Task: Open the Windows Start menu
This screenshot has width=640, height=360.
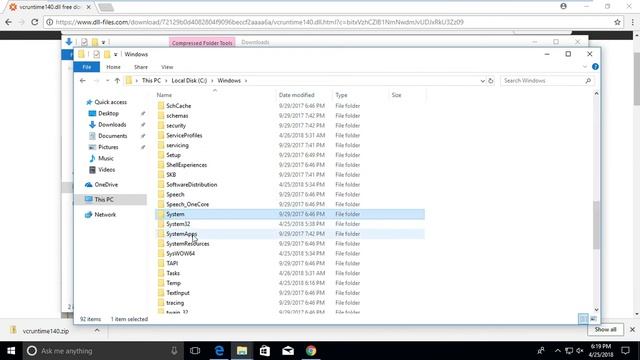Action: 11,351
